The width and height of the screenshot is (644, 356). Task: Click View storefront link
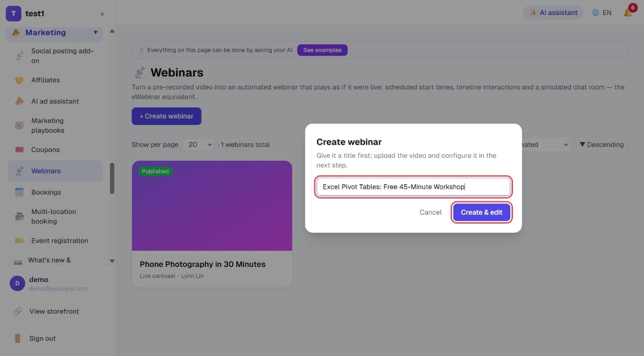coord(54,311)
